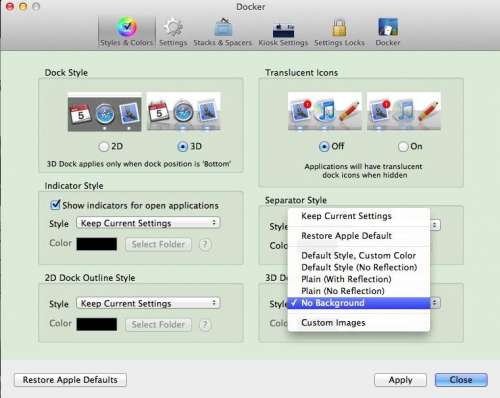Open the Kiosk Settings pane
The width and height of the screenshot is (500, 398).
283,33
